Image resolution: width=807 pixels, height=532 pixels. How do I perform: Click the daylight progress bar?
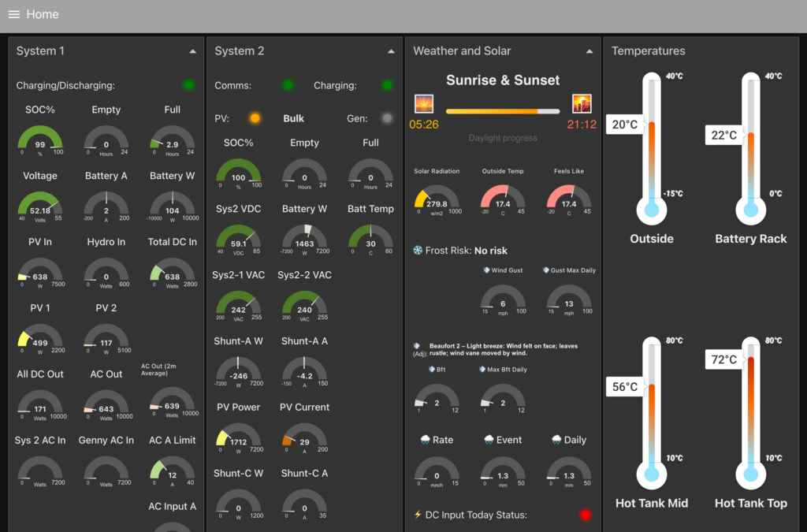coord(503,111)
